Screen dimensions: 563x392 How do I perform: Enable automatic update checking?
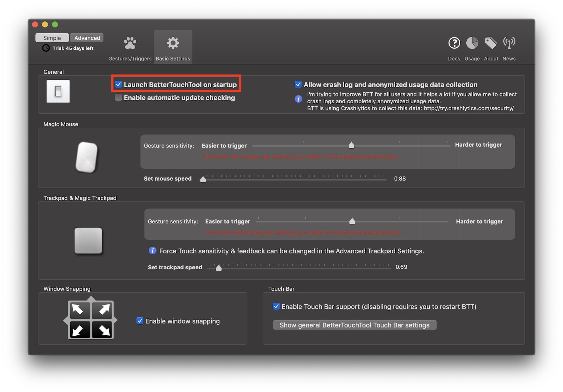tap(118, 97)
